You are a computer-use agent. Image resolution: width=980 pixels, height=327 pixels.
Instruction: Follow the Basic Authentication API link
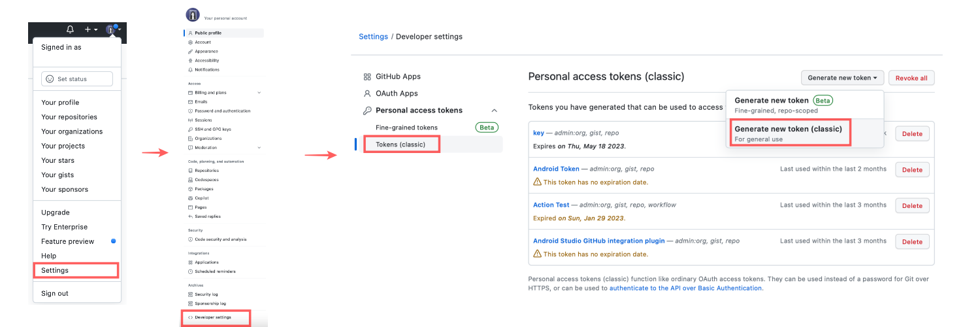(x=685, y=288)
